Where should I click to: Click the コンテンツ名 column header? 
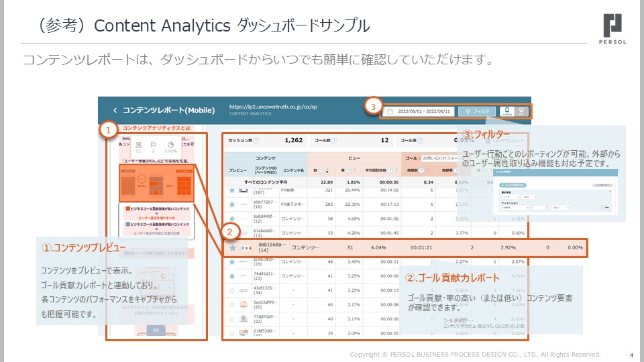(293, 170)
